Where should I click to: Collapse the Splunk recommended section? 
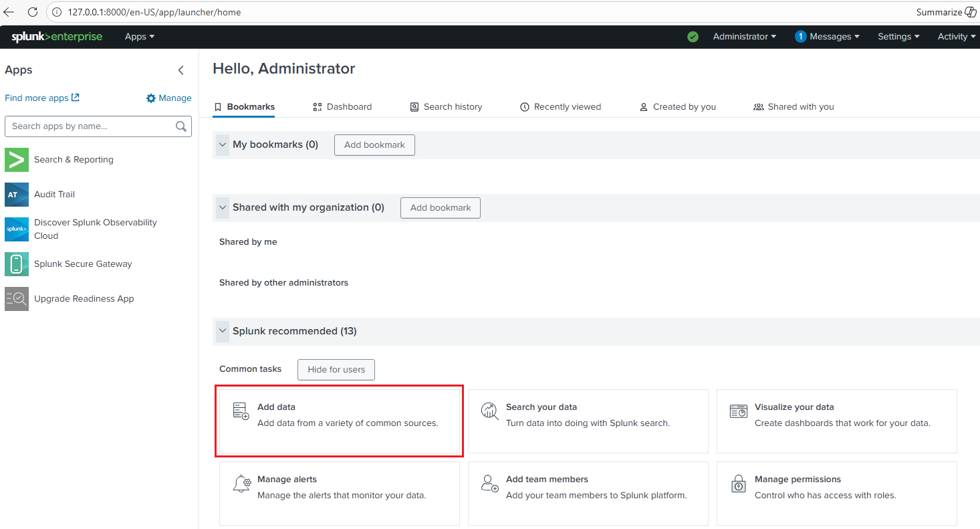click(x=223, y=331)
